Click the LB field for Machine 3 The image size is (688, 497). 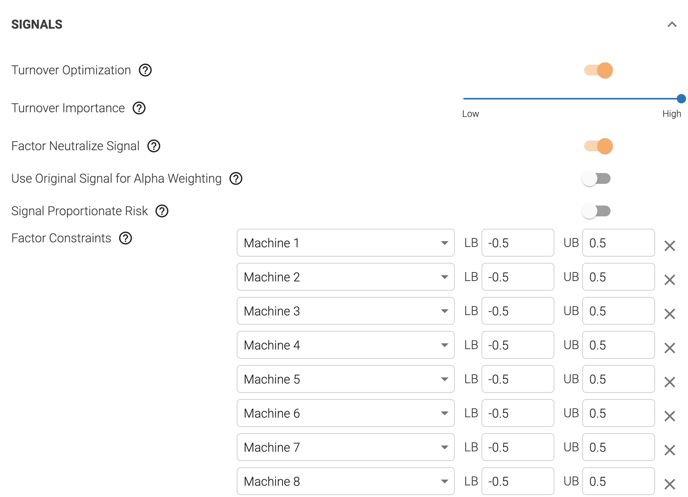(518, 311)
